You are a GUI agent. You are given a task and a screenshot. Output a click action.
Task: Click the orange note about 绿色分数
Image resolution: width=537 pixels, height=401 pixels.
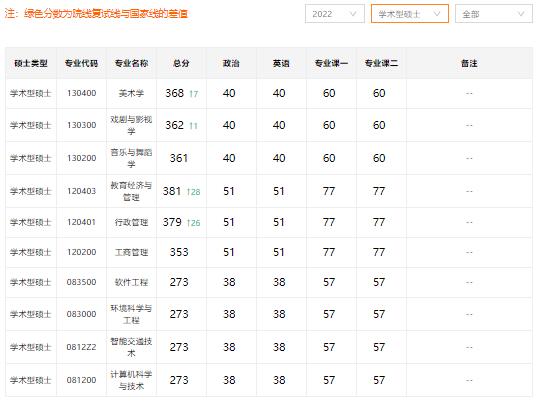pos(96,14)
